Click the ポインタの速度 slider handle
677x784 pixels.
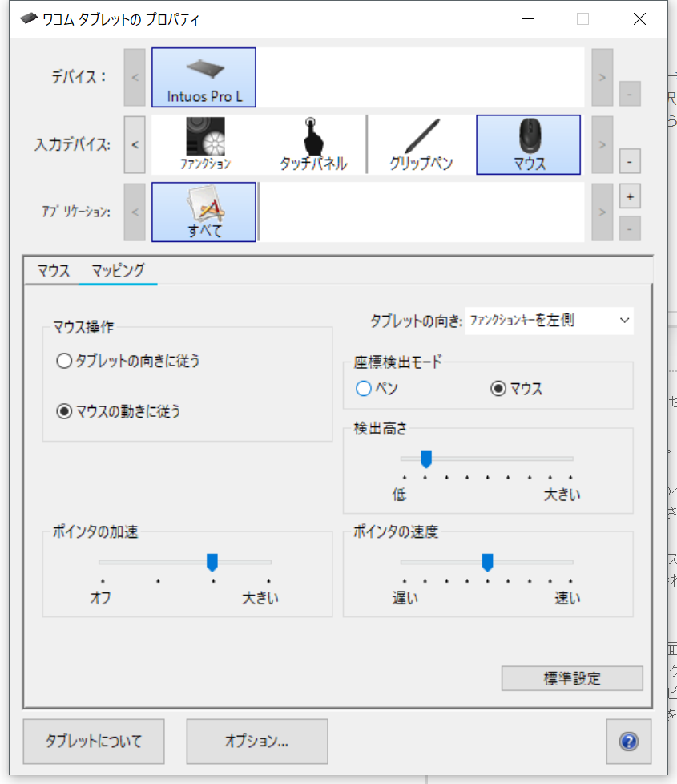488,562
